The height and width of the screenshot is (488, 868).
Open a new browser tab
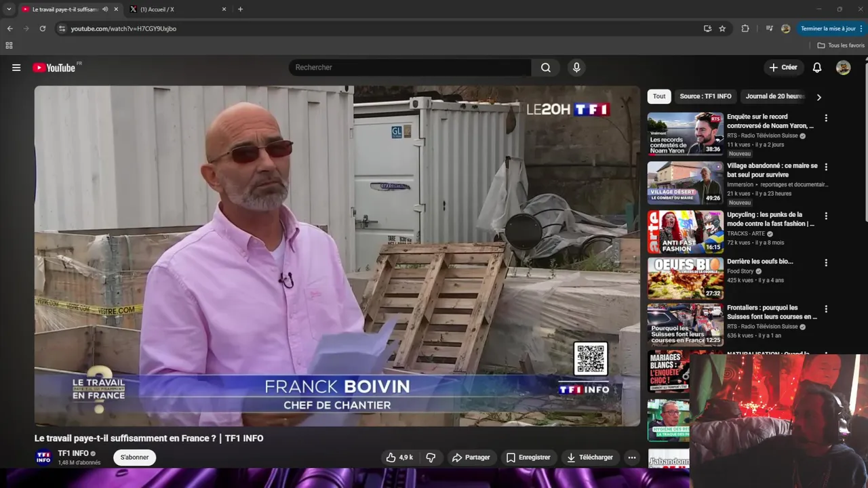click(240, 9)
